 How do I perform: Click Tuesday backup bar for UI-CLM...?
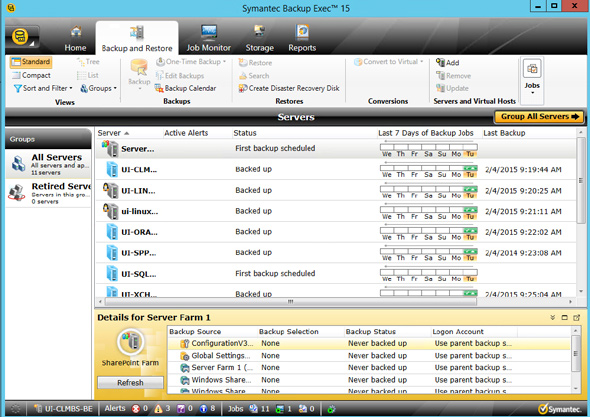[470, 168]
